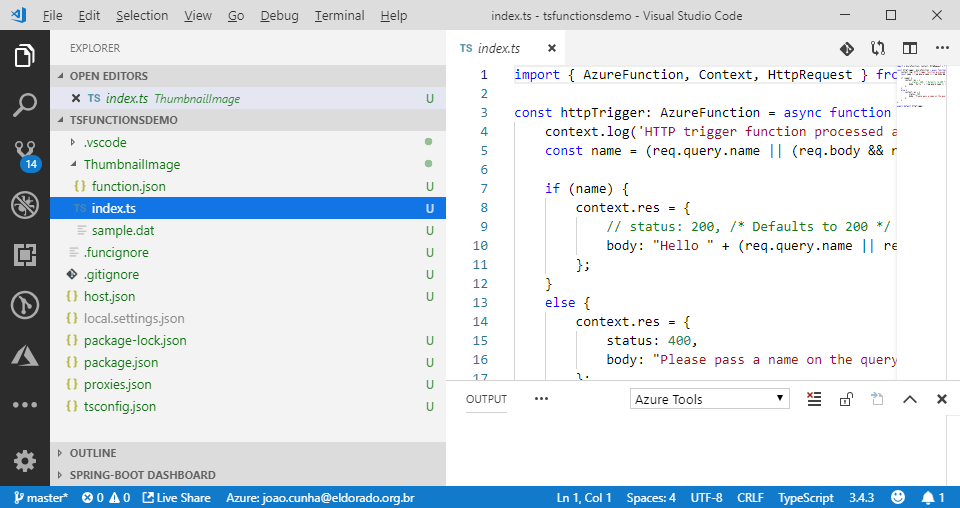Click the Azure account joao.cunha status item
Image resolution: width=960 pixels, height=508 pixels.
click(x=320, y=498)
